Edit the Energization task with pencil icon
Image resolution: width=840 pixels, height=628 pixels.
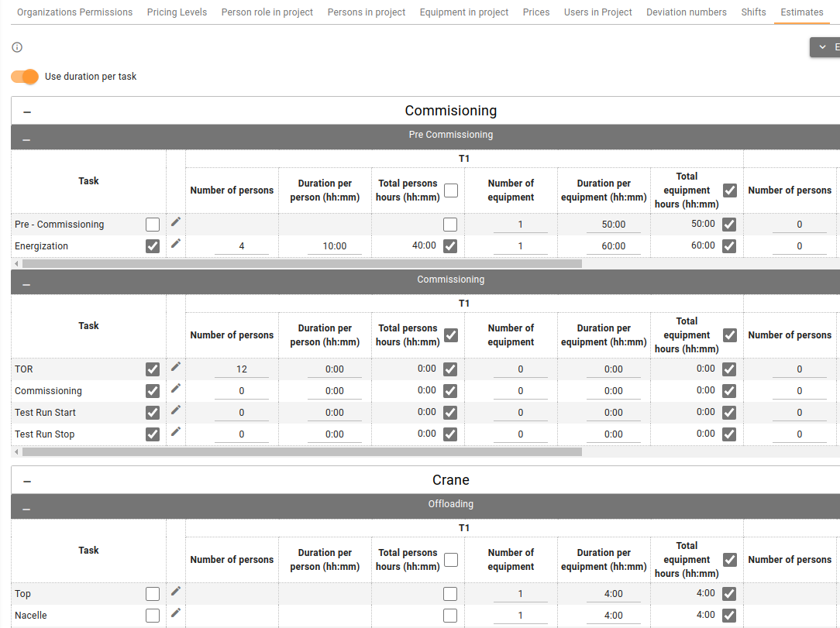(x=176, y=244)
